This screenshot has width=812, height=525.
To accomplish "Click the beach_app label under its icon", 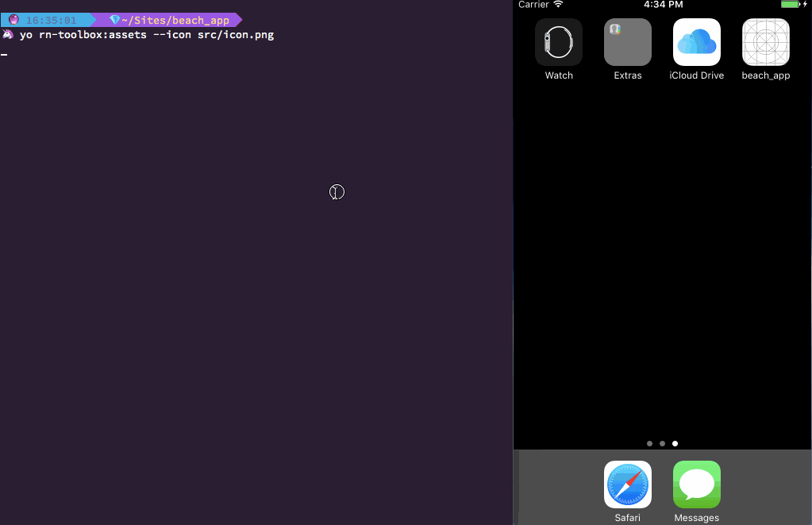I will click(x=765, y=75).
